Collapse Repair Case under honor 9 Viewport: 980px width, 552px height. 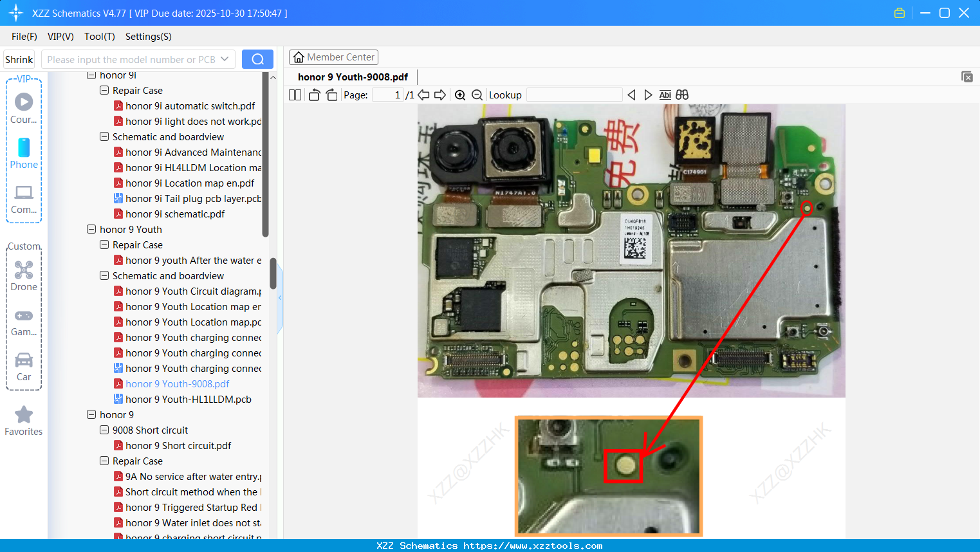(x=104, y=461)
